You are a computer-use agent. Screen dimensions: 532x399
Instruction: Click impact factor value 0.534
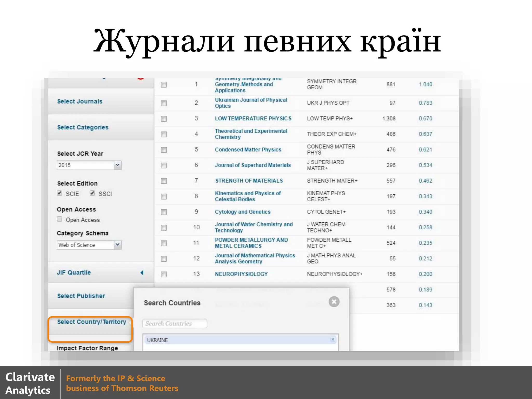(x=425, y=165)
